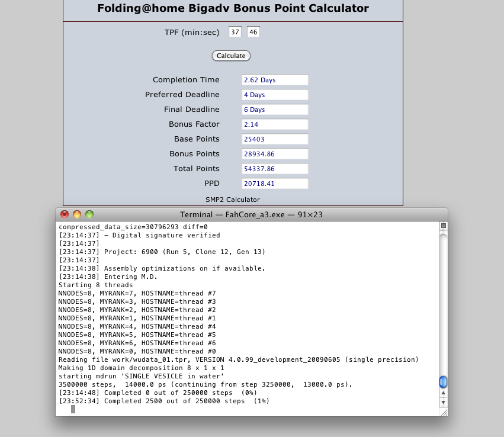This screenshot has width=504, height=437.
Task: Click the 'compressed_data_size=30796293 diff=0' line
Action: pos(133,227)
